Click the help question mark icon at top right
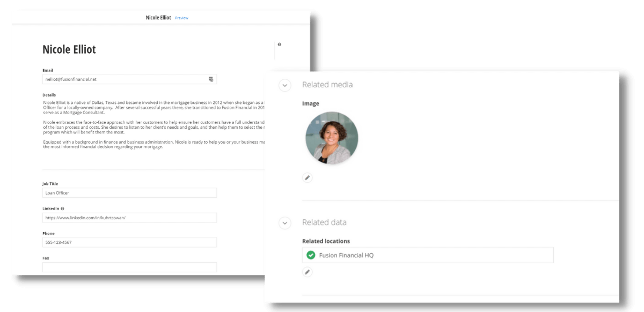The width and height of the screenshot is (644, 312). [280, 44]
